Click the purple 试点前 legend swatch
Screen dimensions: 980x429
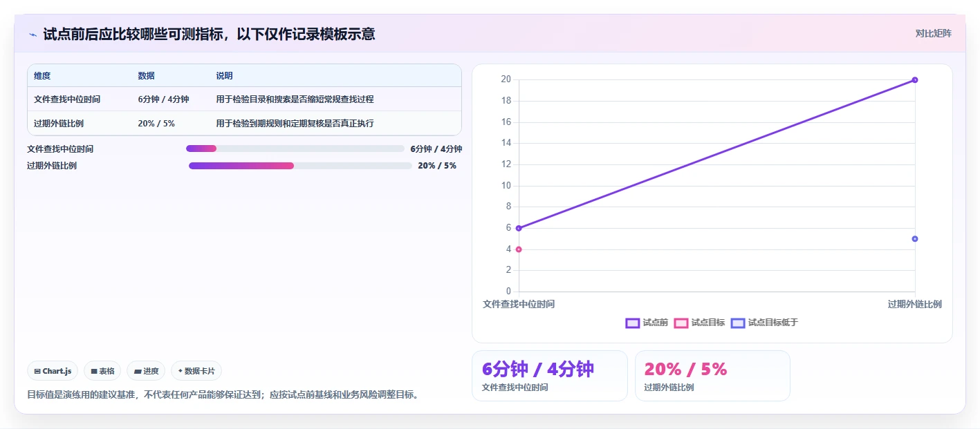632,323
